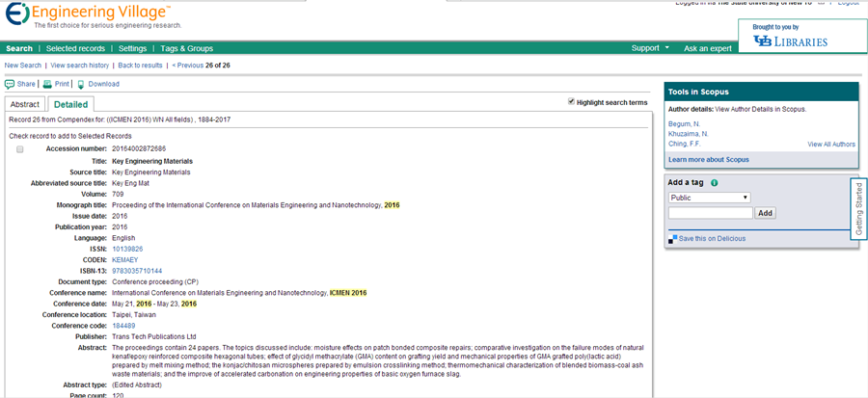Click the conference date May 21 - May 23
The width and height of the screenshot is (868, 398).
coord(154,304)
